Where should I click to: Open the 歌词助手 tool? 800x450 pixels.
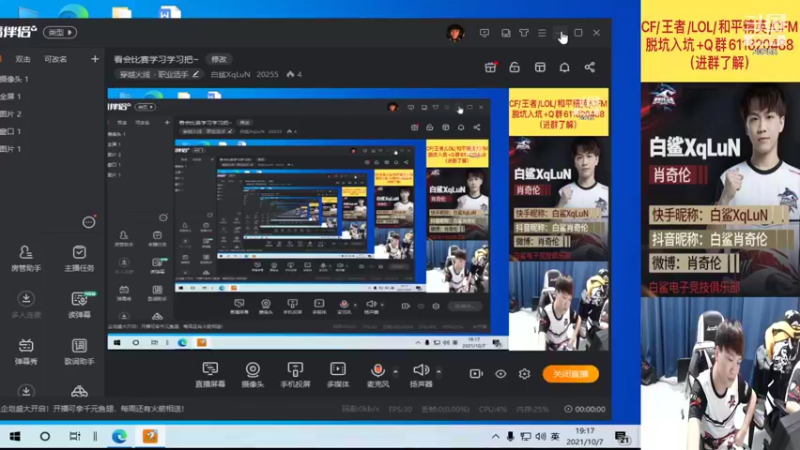pos(79,352)
